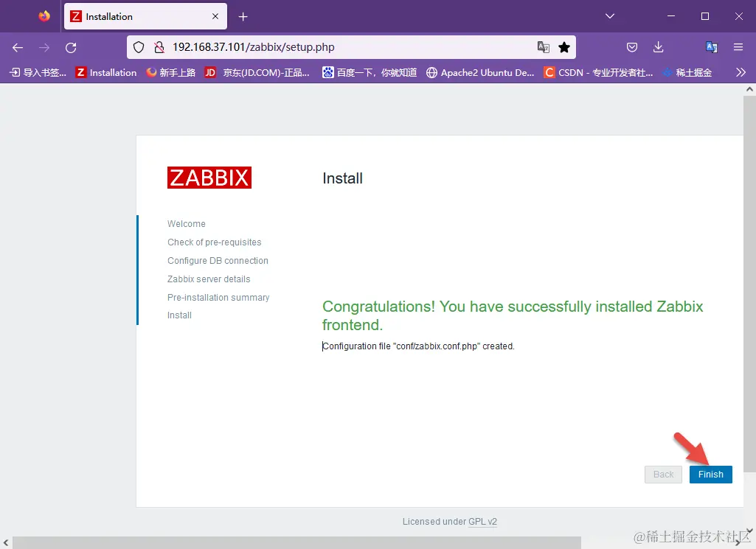Click the insecure connection padlock icon

pos(159,47)
